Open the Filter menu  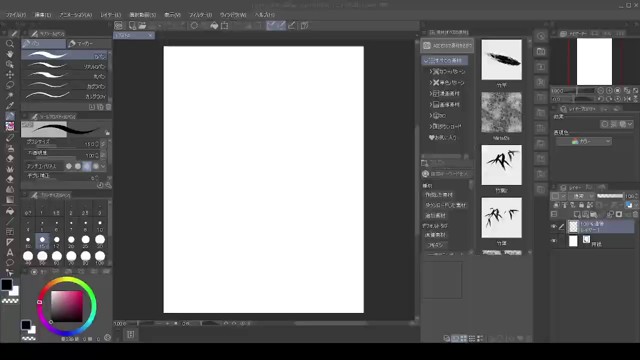point(200,15)
